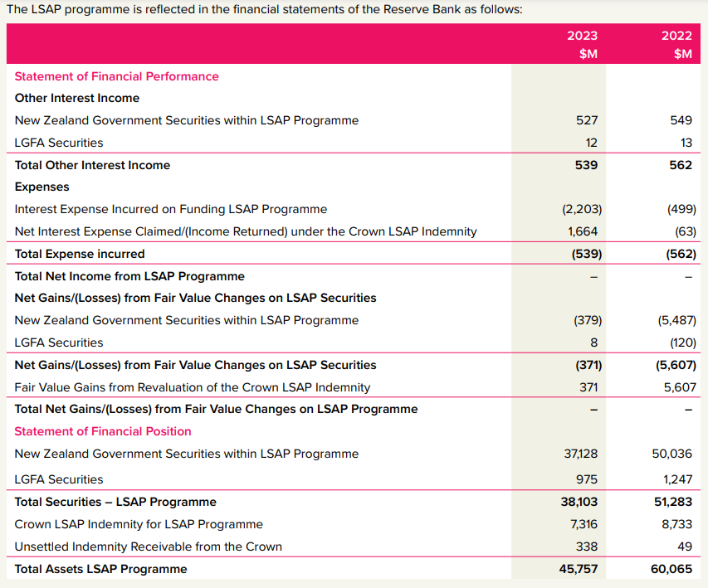Click the value 527 in the 2023 column
The height and width of the screenshot is (588, 708).
tap(586, 120)
